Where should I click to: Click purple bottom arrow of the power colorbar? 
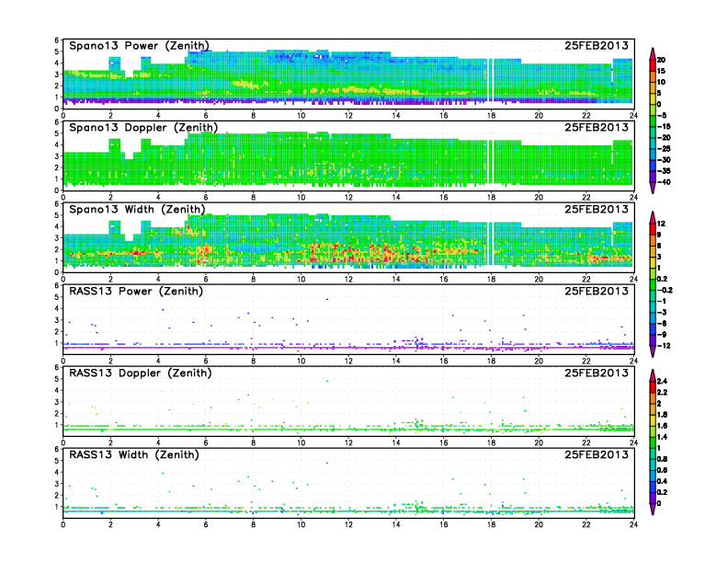[x=652, y=188]
